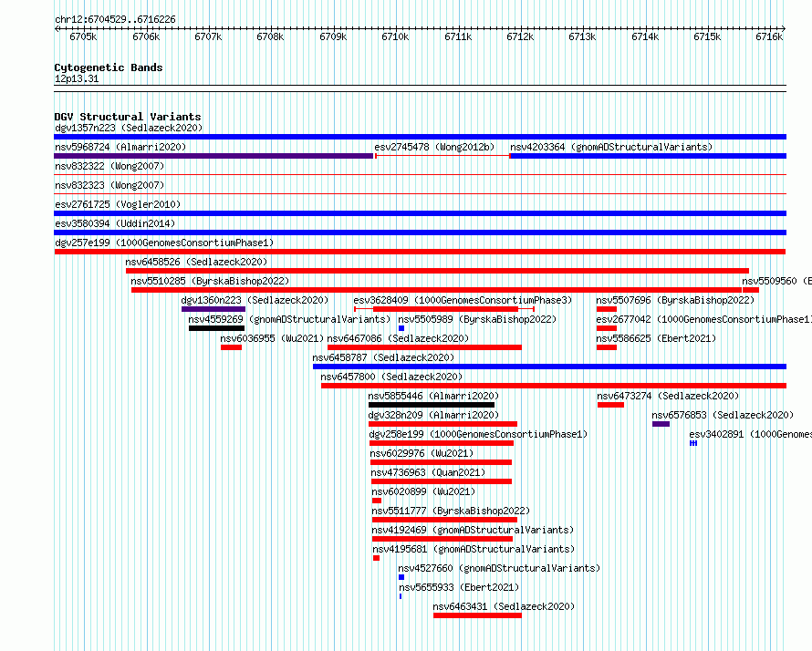Open dgv257e199 (1000GenomesConsortiumPhase1) label
The image size is (812, 651).
(164, 243)
